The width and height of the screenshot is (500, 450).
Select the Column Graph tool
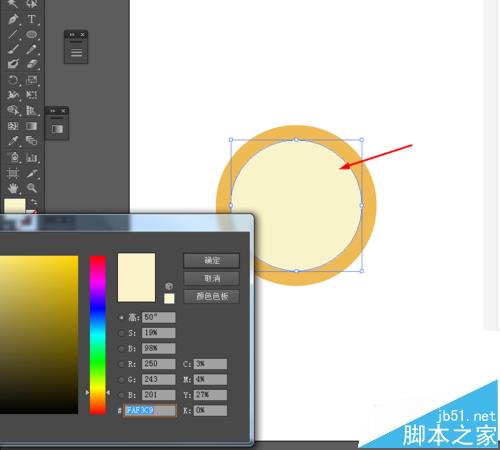(32, 157)
